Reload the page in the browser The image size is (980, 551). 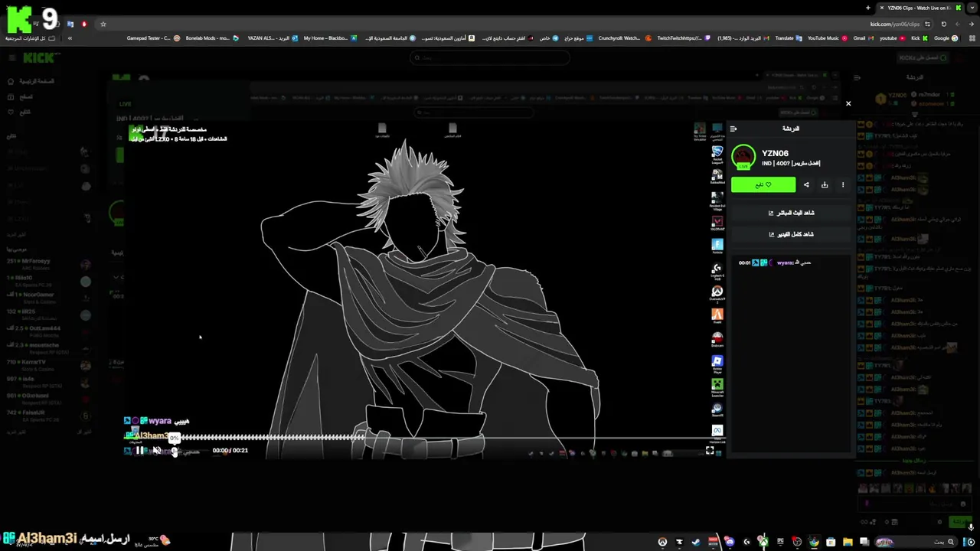point(944,24)
